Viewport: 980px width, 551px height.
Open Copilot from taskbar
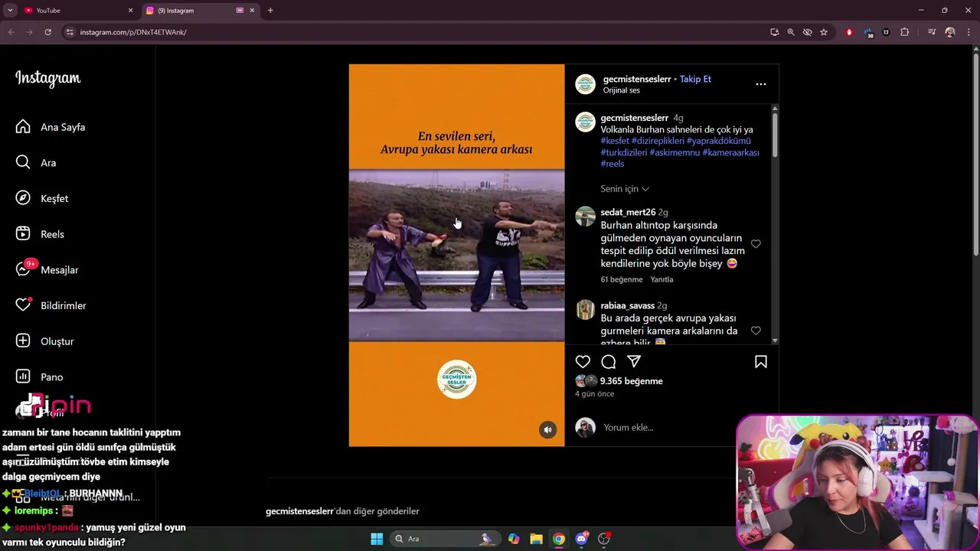(514, 539)
